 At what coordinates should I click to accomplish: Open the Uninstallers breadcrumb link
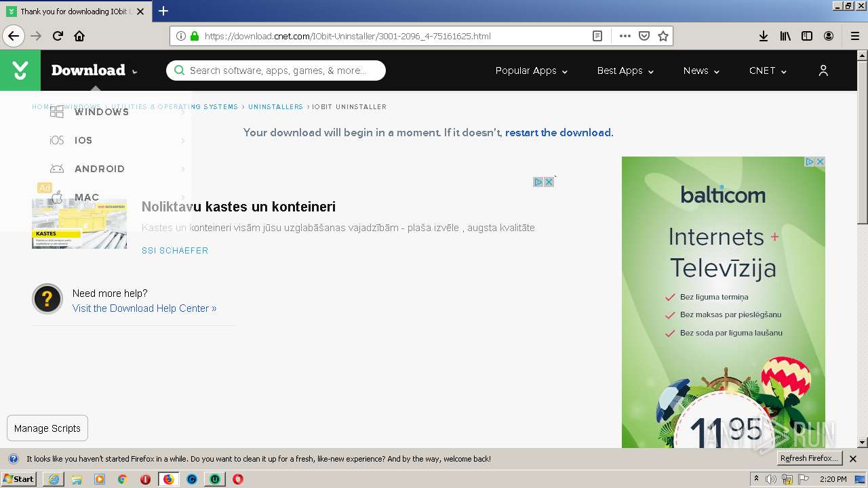tap(275, 107)
